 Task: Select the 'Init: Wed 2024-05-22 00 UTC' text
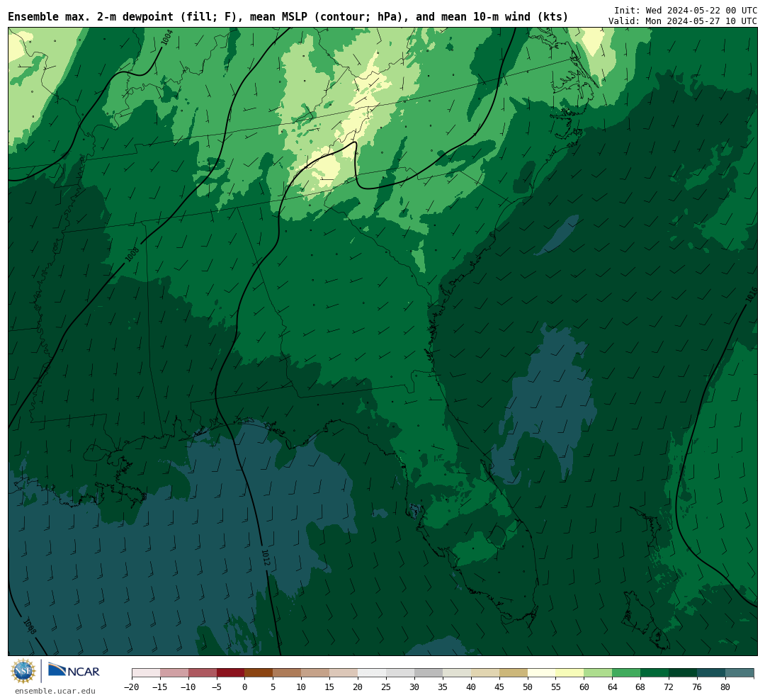coord(686,10)
